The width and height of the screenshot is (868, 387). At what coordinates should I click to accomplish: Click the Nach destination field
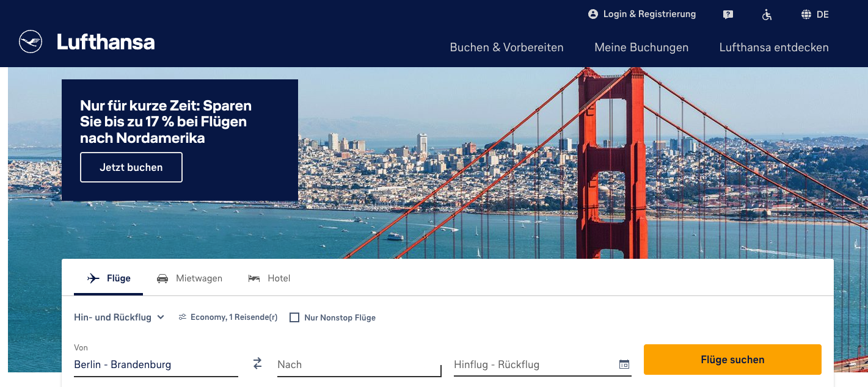(359, 364)
